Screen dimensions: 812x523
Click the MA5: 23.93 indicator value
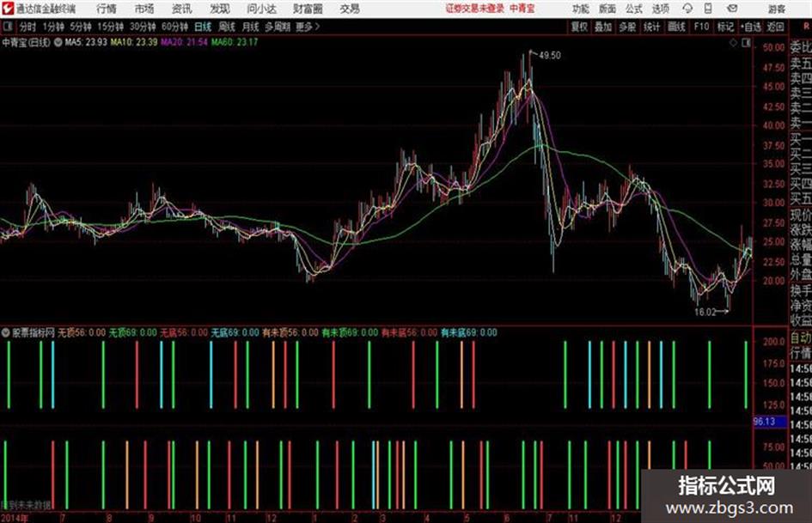coord(86,42)
